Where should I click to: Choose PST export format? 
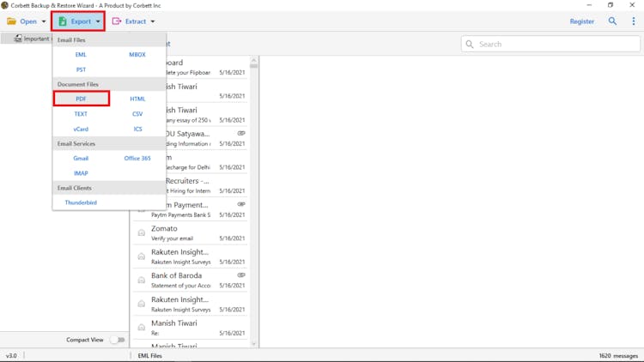coord(81,69)
